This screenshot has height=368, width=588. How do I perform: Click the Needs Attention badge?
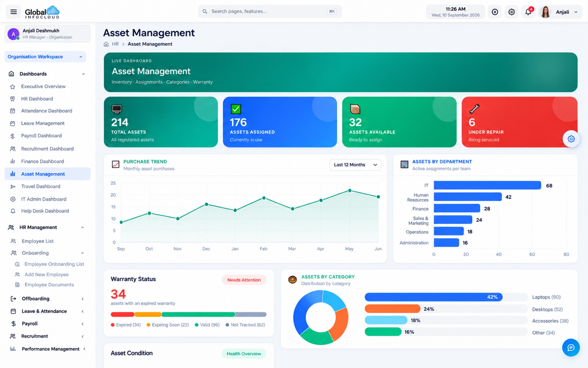[x=244, y=280]
